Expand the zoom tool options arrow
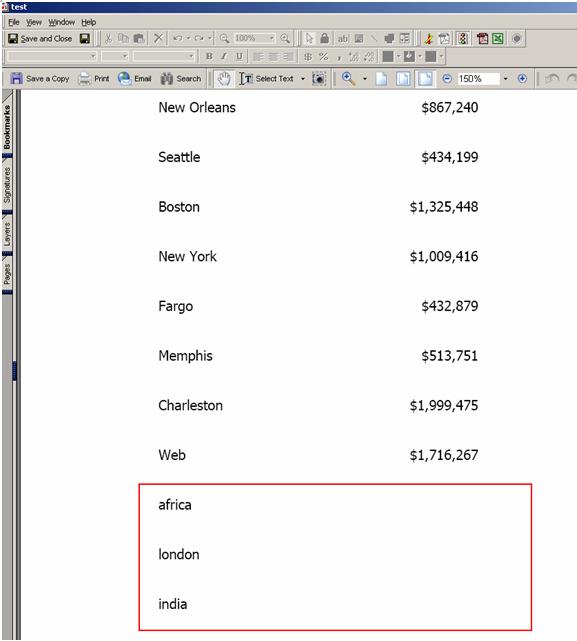The width and height of the screenshot is (577, 641). pyautogui.click(x=364, y=78)
